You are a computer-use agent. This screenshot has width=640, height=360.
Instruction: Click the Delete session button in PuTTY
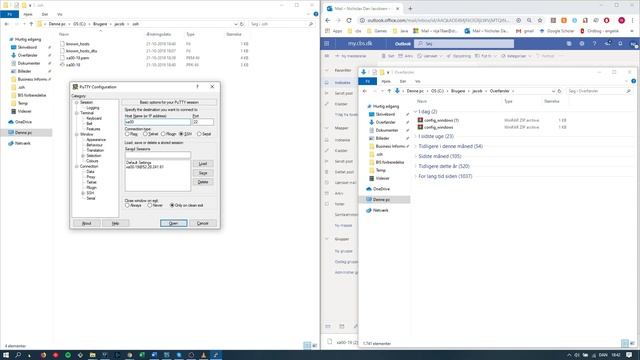[203, 182]
